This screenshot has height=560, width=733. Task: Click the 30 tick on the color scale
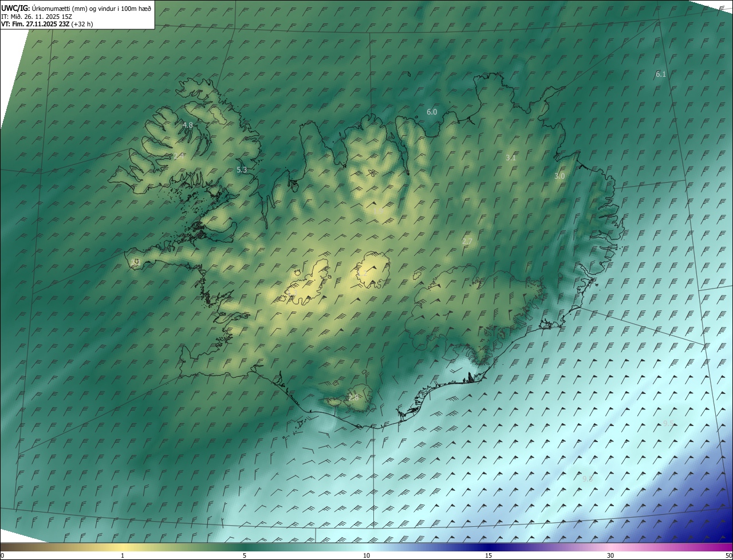[610, 555]
